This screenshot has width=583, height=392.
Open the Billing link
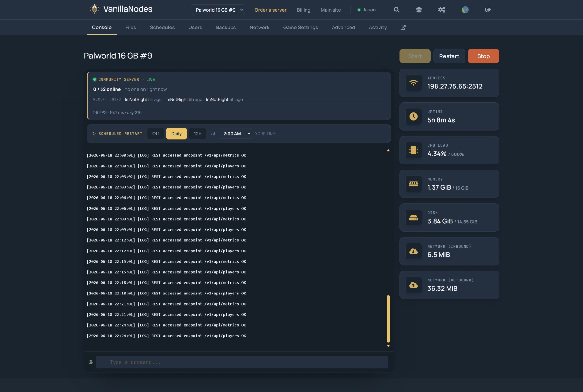303,10
